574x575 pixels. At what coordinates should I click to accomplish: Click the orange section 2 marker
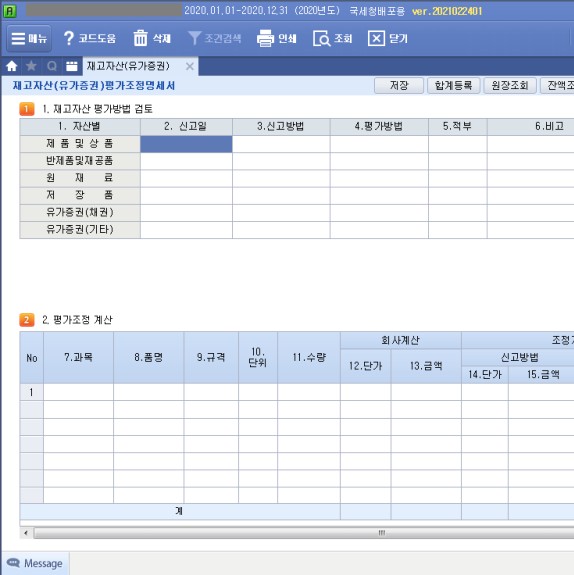tap(27, 320)
